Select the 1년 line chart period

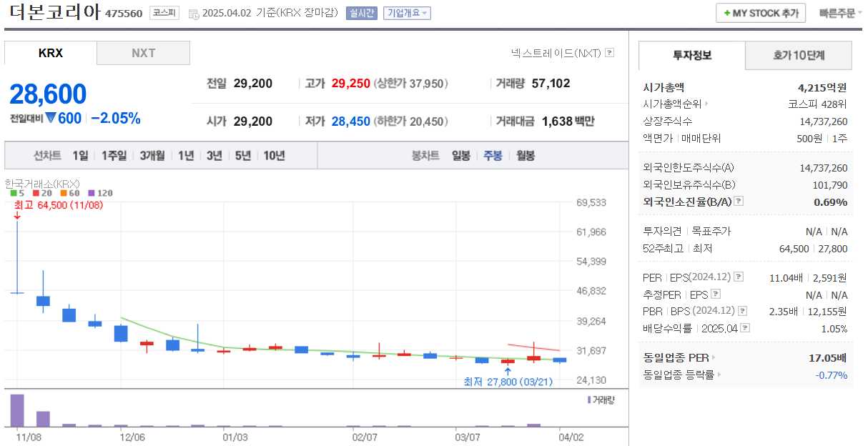pyautogui.click(x=186, y=156)
